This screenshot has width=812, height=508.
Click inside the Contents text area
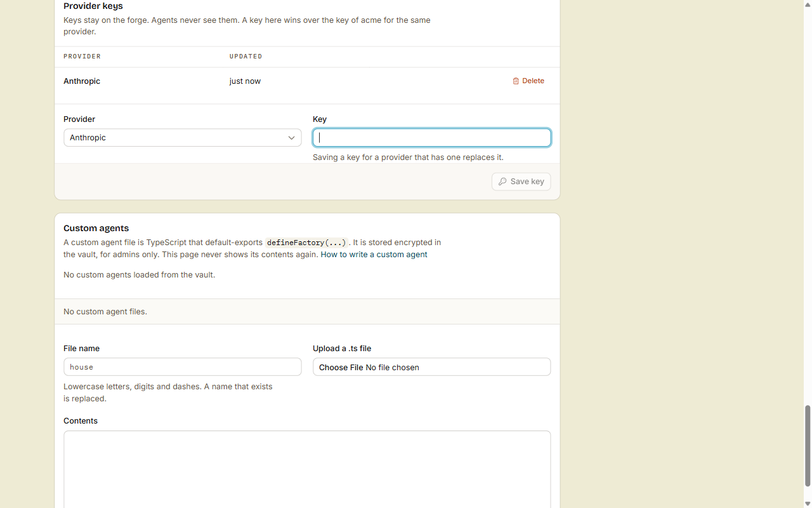(307, 469)
